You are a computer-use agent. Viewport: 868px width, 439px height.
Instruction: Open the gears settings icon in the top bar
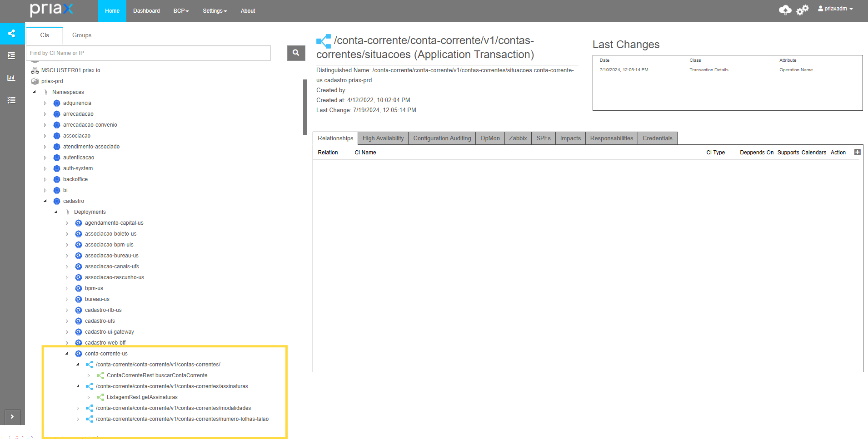pos(803,10)
